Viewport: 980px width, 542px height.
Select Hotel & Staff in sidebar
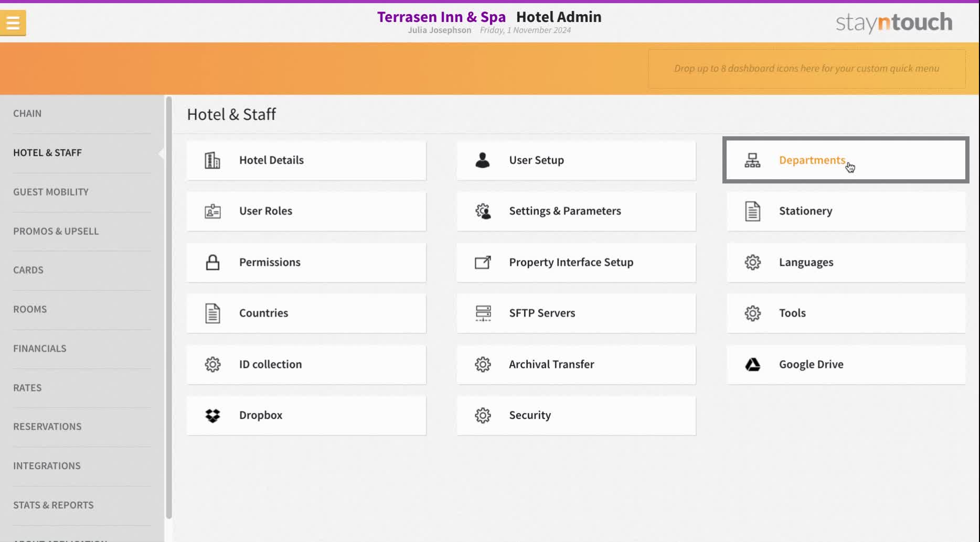47,153
